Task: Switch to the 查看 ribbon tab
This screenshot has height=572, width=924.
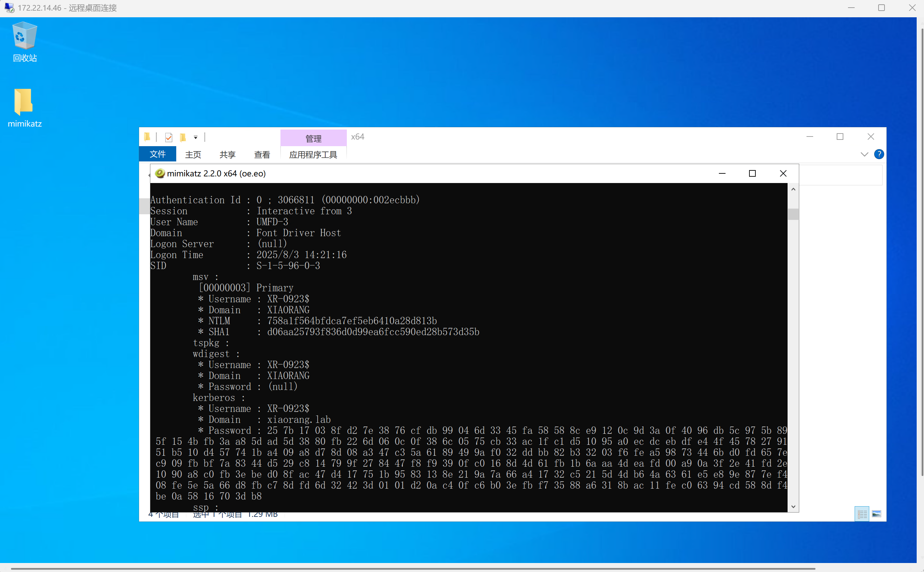Action: 262,154
